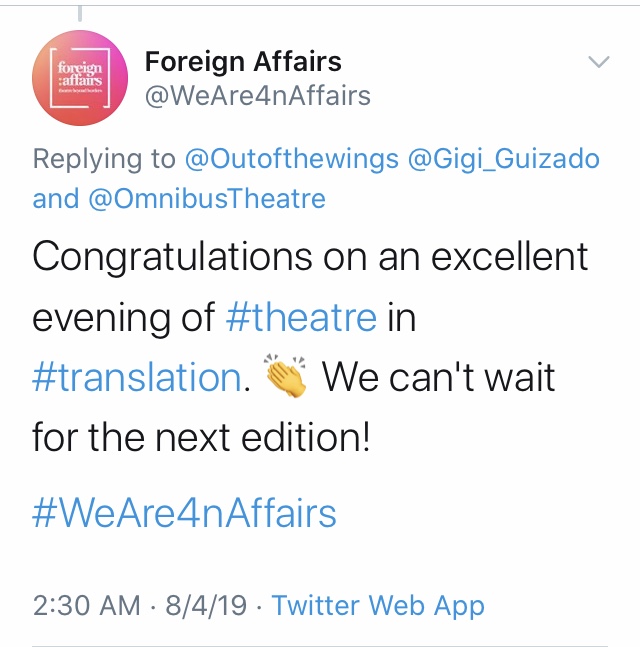640x647 pixels.
Task: Open the @WeAre4nAffairs handle under the name
Action: (x=257, y=96)
